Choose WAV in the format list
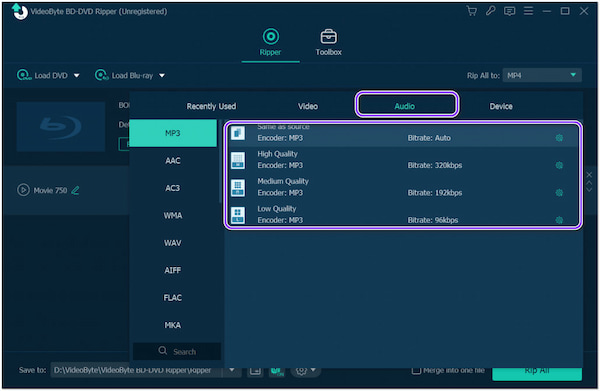The width and height of the screenshot is (600, 391). click(x=173, y=243)
